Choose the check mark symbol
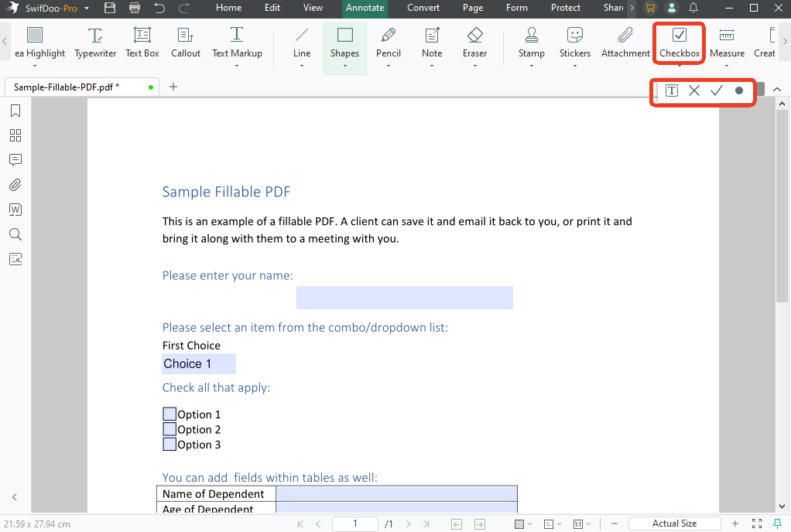 pos(717,90)
